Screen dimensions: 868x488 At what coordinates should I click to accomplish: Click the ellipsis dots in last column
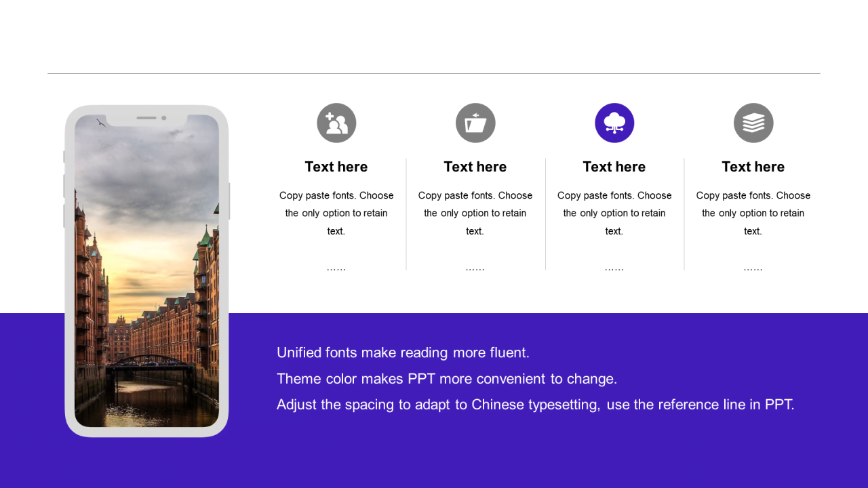click(x=753, y=270)
